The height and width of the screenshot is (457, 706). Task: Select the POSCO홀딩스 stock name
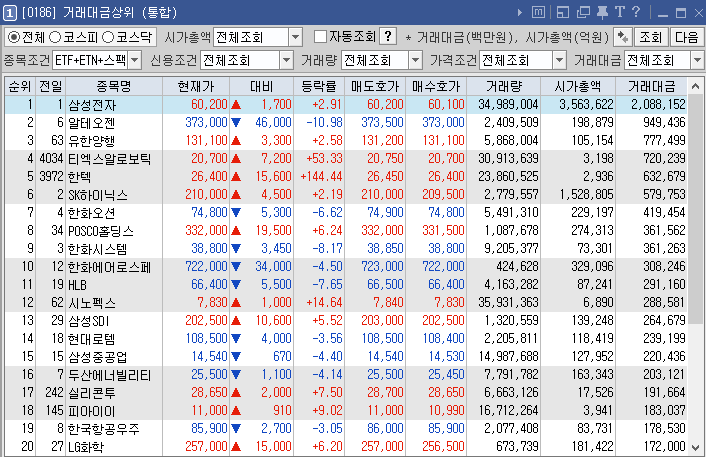(101, 231)
